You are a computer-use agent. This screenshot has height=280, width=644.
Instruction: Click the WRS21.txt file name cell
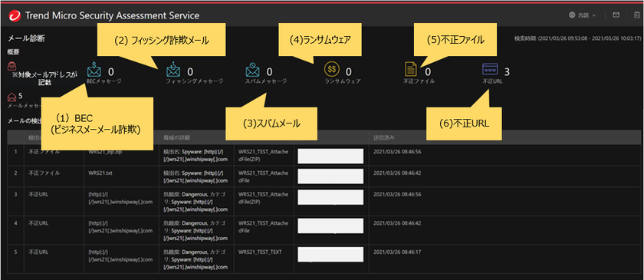(x=100, y=173)
